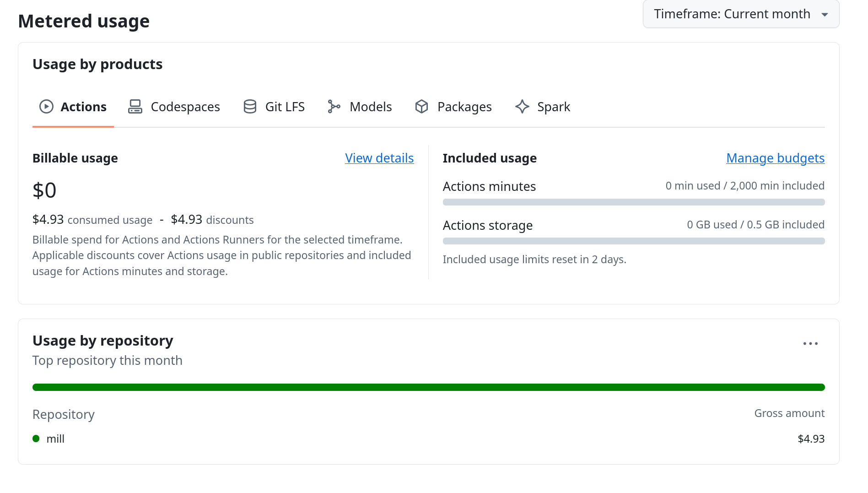Switch to the Git LFS tab
868x493 pixels.
pyautogui.click(x=285, y=107)
